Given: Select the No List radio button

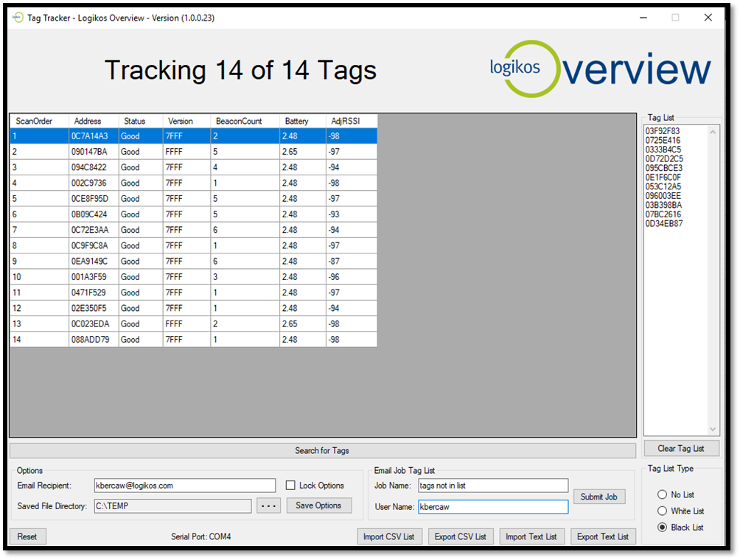Looking at the screenshot, I should coord(662,494).
